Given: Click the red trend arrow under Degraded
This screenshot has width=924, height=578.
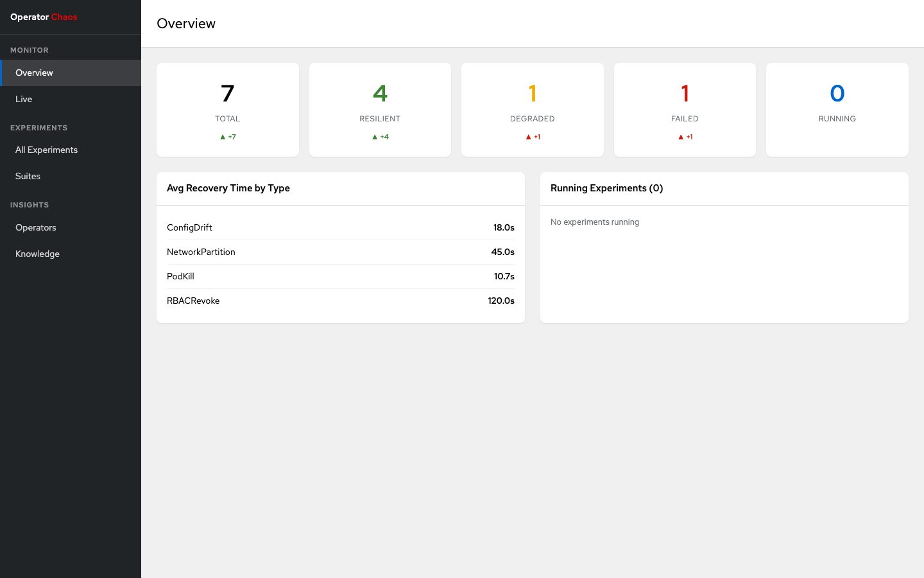Looking at the screenshot, I should point(528,137).
